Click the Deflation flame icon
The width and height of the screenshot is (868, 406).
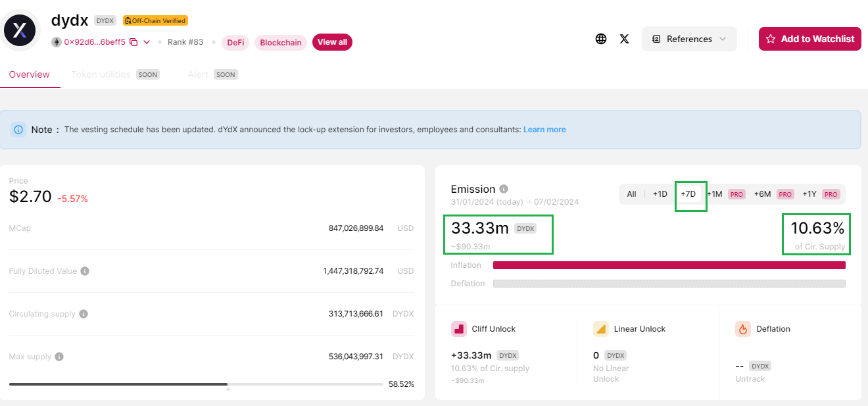pos(743,329)
